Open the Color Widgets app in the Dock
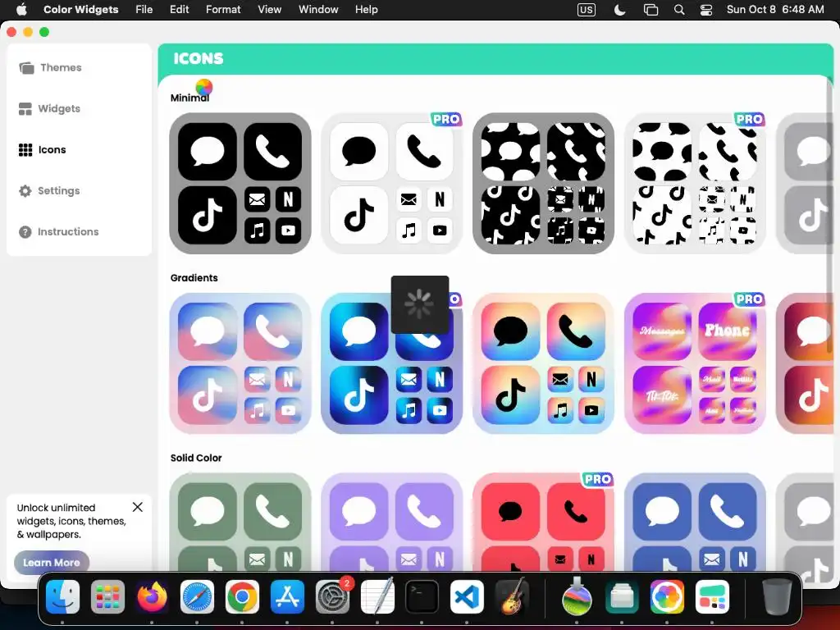840x630 pixels. (x=711, y=597)
